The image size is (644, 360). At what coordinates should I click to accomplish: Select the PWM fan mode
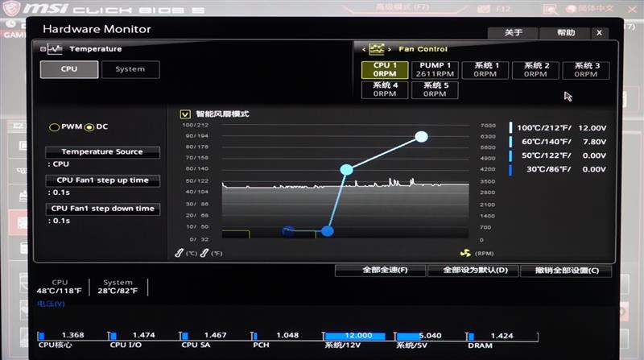(54, 127)
